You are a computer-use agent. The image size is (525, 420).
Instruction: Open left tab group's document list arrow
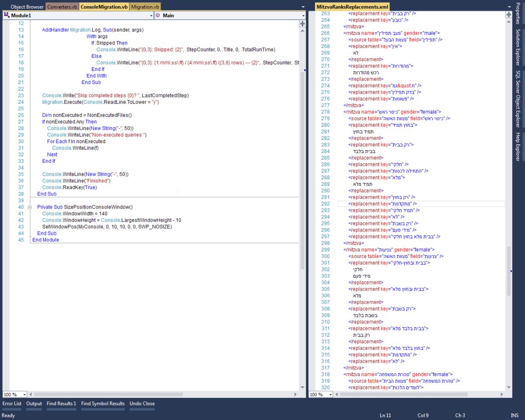tap(303, 7)
